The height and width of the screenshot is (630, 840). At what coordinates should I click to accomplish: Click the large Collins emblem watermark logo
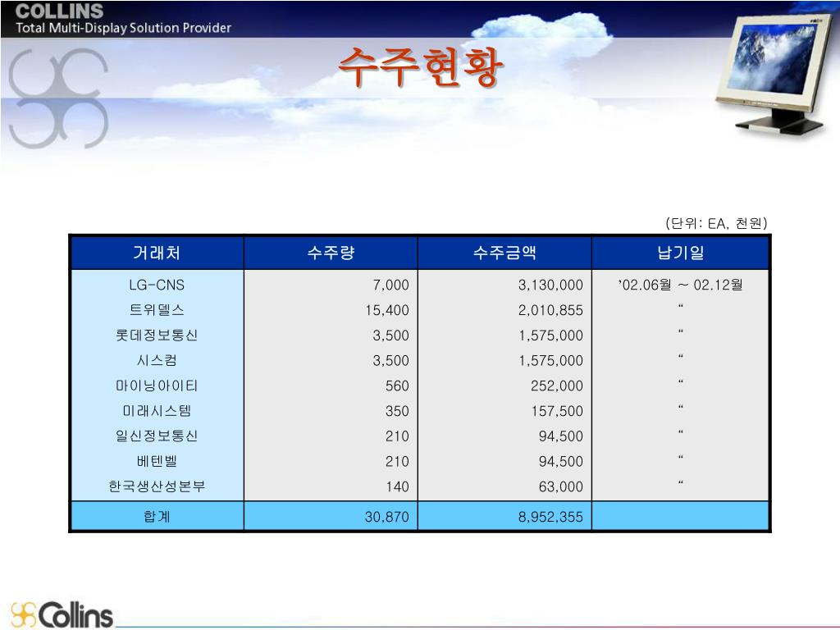point(59,98)
